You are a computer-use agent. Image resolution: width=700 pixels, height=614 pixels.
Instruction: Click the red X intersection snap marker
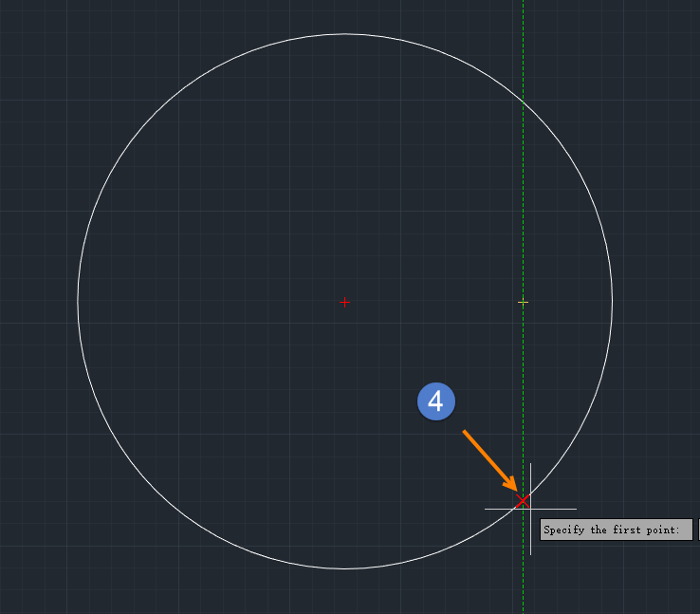(x=523, y=500)
